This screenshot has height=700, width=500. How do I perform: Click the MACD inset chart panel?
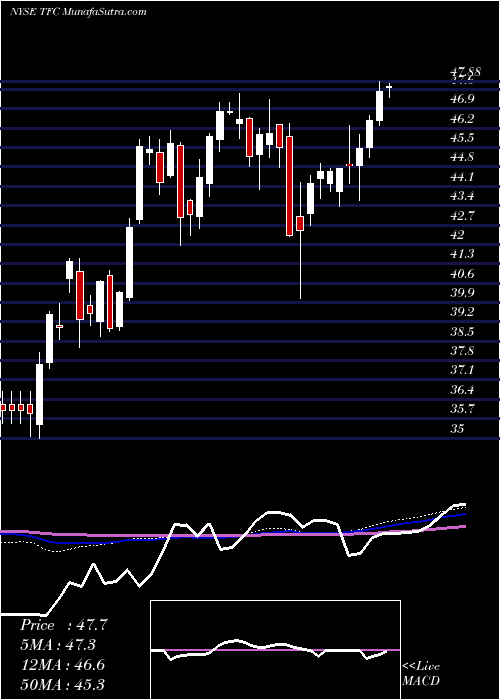coord(275,650)
